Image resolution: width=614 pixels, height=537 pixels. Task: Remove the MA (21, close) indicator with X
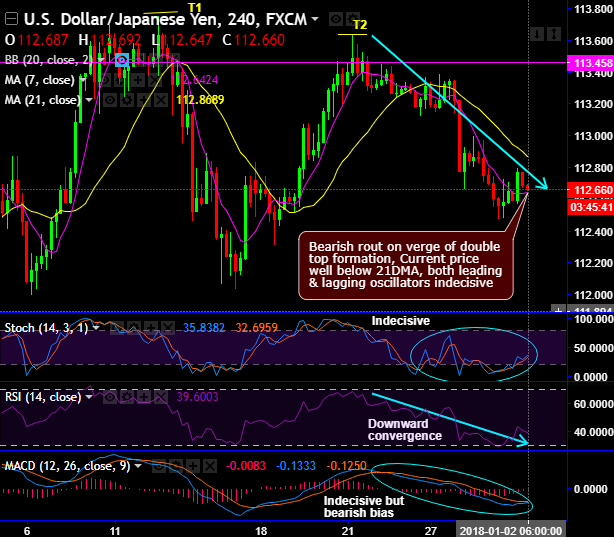pos(161,100)
